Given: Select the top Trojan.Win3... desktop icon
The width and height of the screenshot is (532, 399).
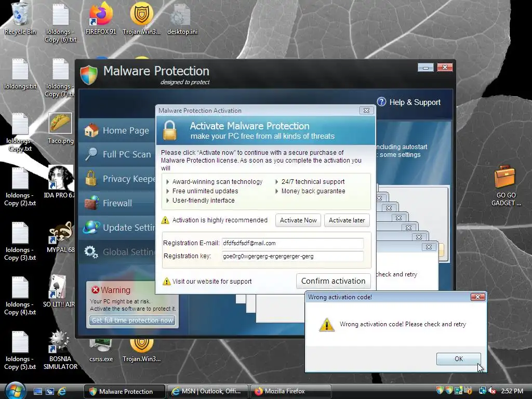Looking at the screenshot, I should 141,19.
